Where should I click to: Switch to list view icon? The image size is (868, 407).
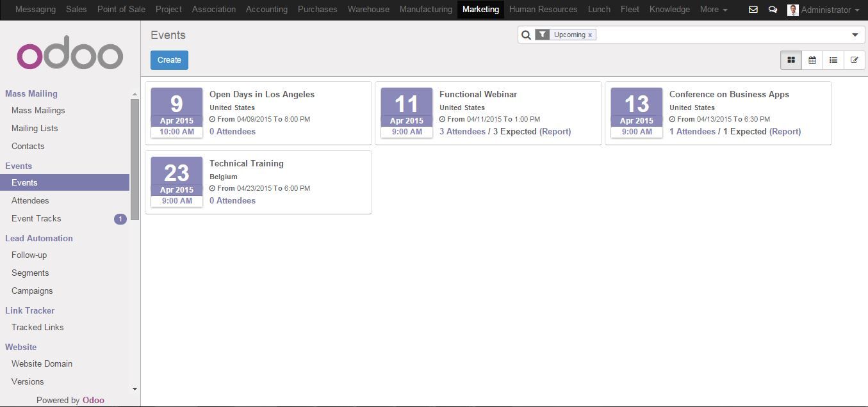click(x=833, y=60)
